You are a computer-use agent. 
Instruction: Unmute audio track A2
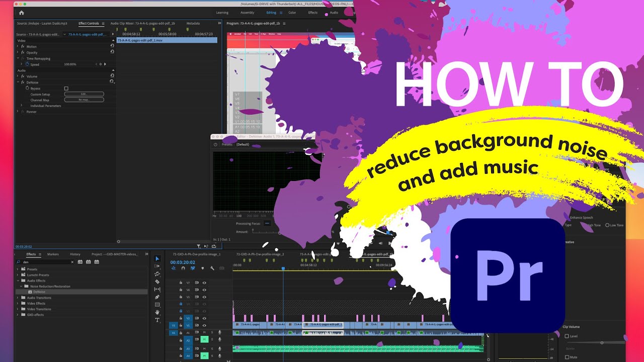pos(204,339)
